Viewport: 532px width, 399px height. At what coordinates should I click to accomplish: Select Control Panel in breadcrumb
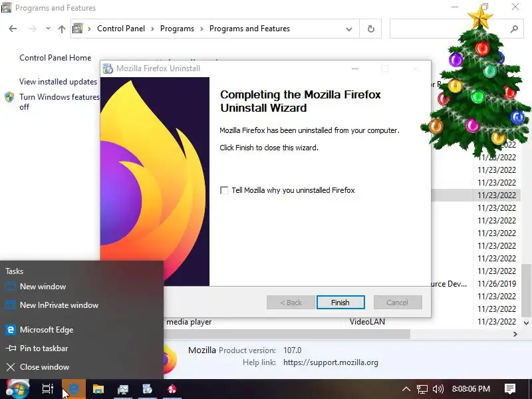pyautogui.click(x=121, y=29)
